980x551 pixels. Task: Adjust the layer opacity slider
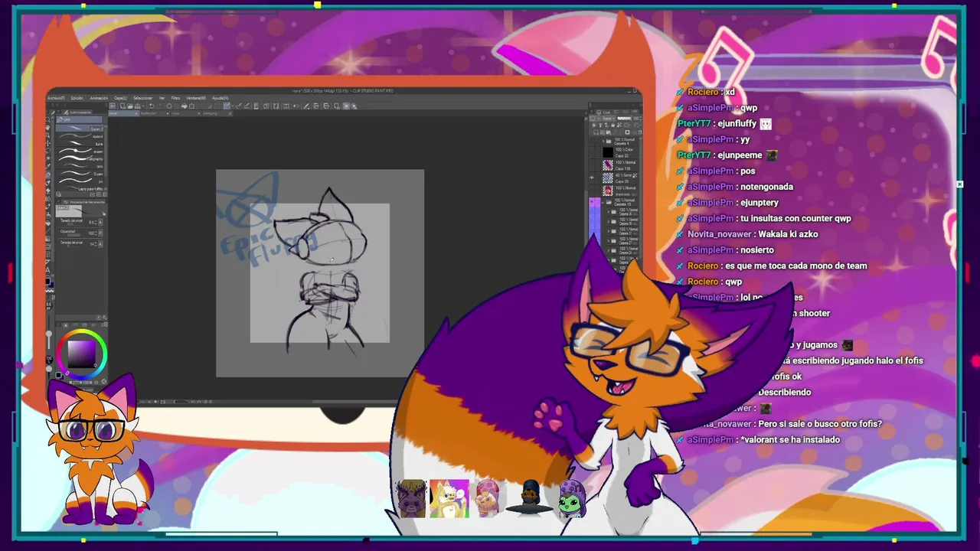tap(624, 118)
